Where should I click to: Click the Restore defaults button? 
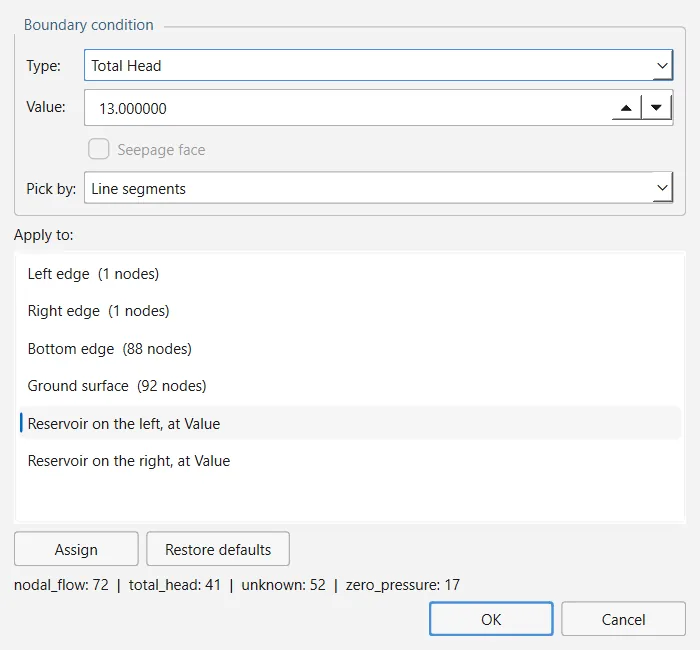click(x=218, y=549)
